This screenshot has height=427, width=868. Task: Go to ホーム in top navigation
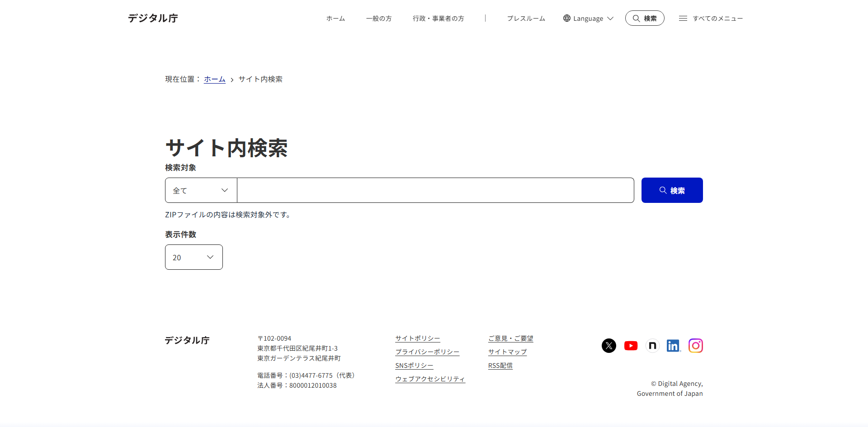coord(335,19)
